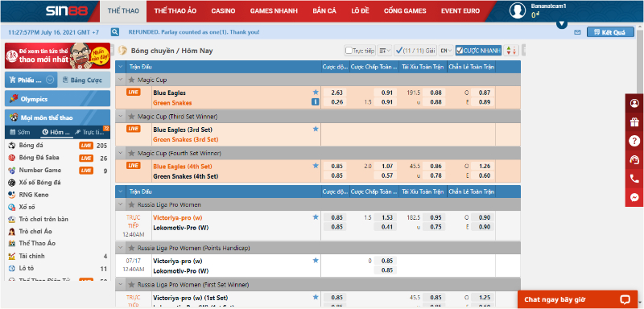Open the Messenger chat icon

[x=634, y=197]
